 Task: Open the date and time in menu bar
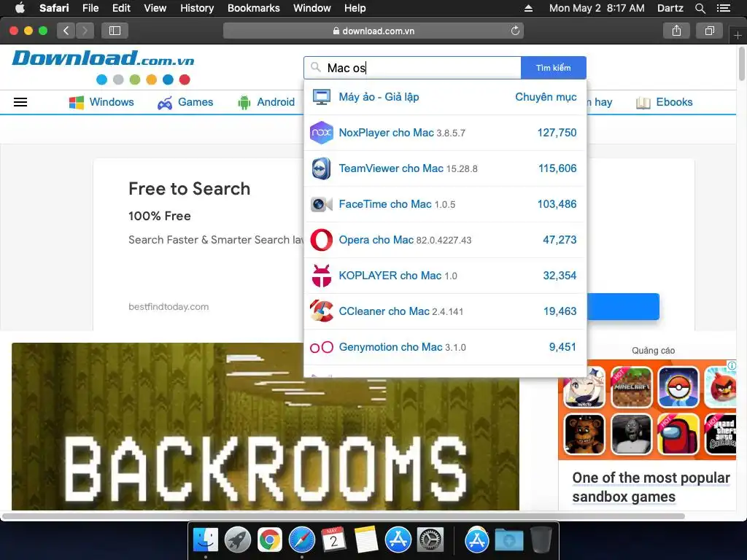coord(597,8)
